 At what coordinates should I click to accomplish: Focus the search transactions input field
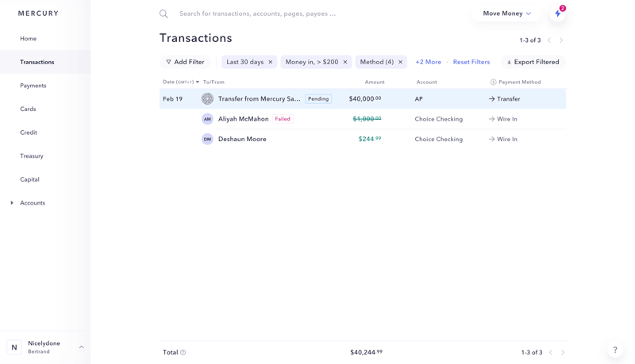(257, 13)
